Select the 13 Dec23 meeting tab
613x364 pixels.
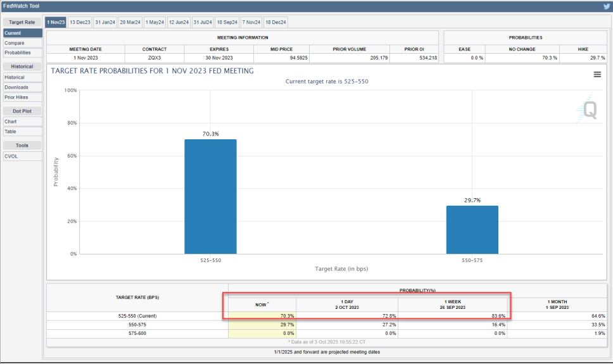click(80, 22)
